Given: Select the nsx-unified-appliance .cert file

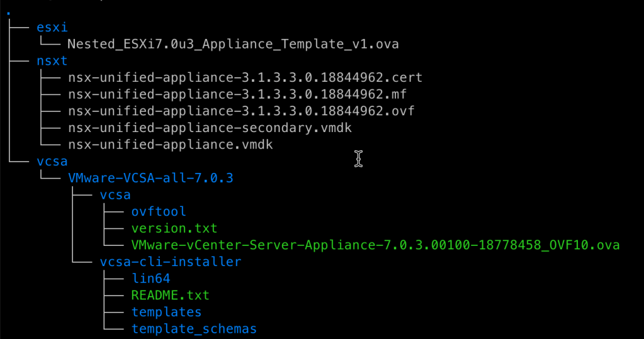Looking at the screenshot, I should pos(245,78).
